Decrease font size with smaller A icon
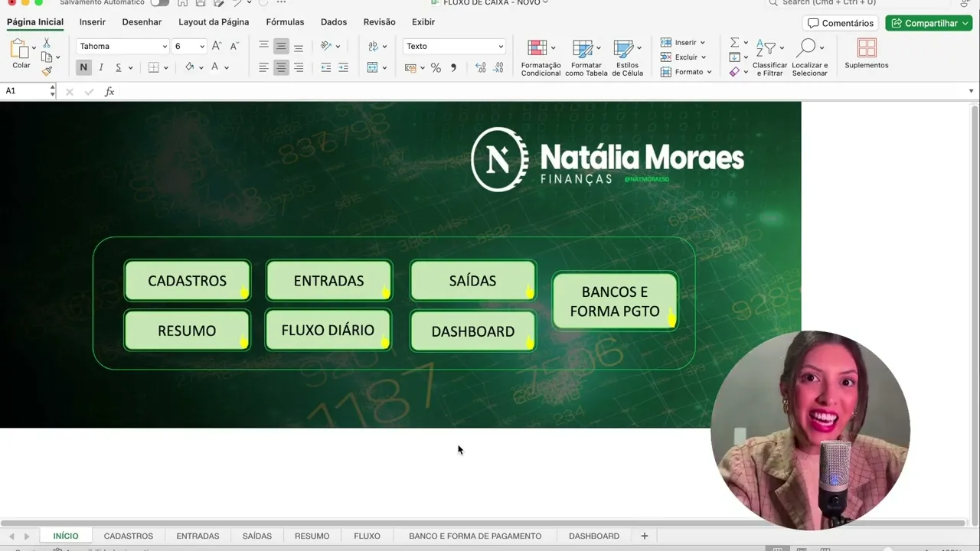Screen dimensions: 980x551 pyautogui.click(x=234, y=46)
